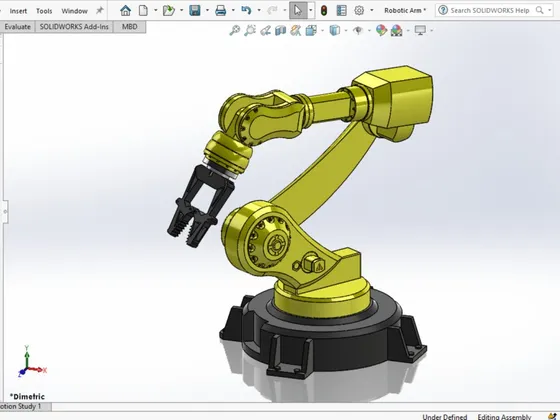The width and height of the screenshot is (560, 420).
Task: Click Edit Appearance color ball
Action: pyautogui.click(x=381, y=31)
